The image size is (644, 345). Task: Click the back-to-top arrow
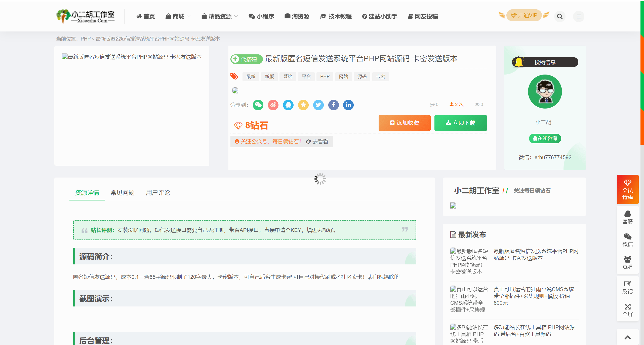point(628,337)
